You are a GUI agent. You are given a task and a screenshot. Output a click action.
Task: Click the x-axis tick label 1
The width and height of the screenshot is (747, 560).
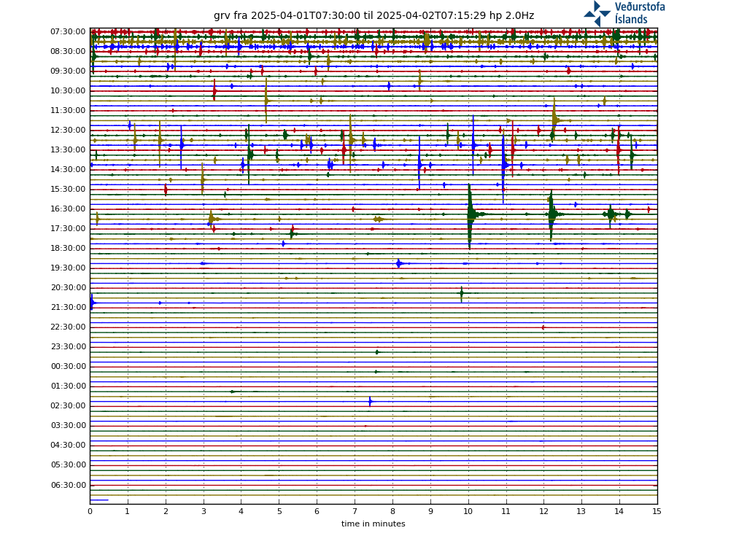coord(128,511)
